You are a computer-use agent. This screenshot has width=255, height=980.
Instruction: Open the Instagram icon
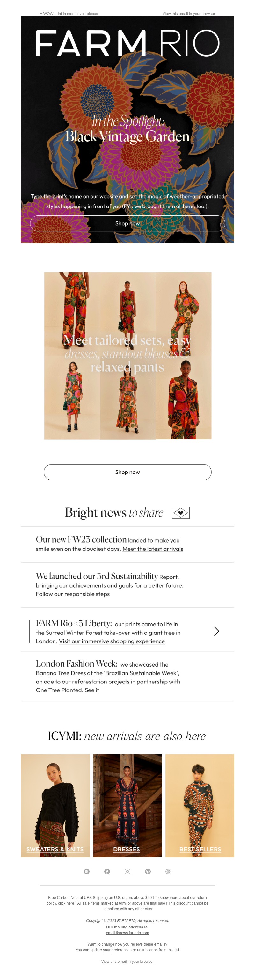point(127,871)
